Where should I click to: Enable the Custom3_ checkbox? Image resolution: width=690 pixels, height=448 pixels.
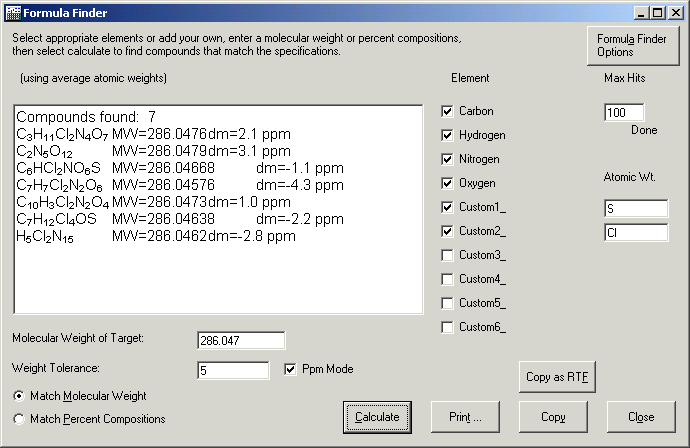pyautogui.click(x=447, y=255)
